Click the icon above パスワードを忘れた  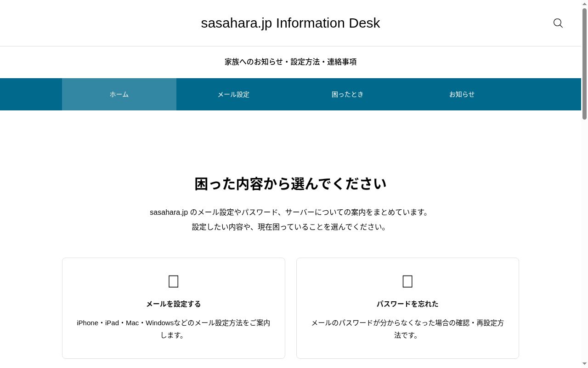[407, 281]
